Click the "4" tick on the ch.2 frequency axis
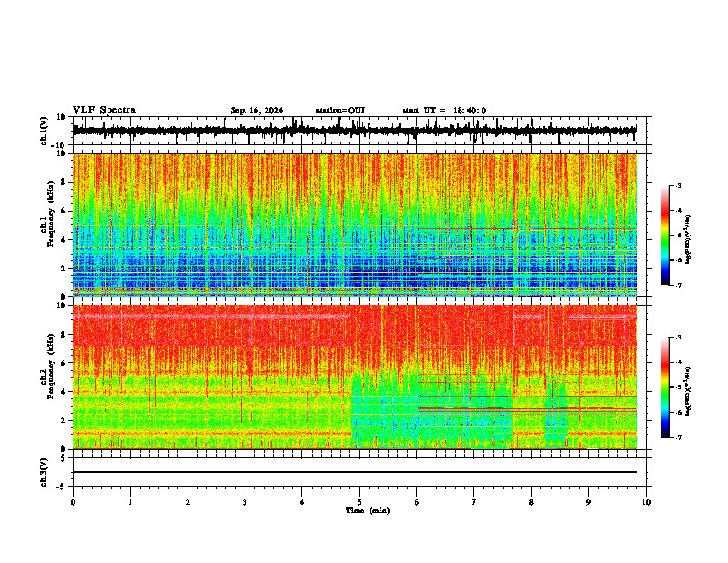The height and width of the screenshot is (563, 728). [64, 392]
